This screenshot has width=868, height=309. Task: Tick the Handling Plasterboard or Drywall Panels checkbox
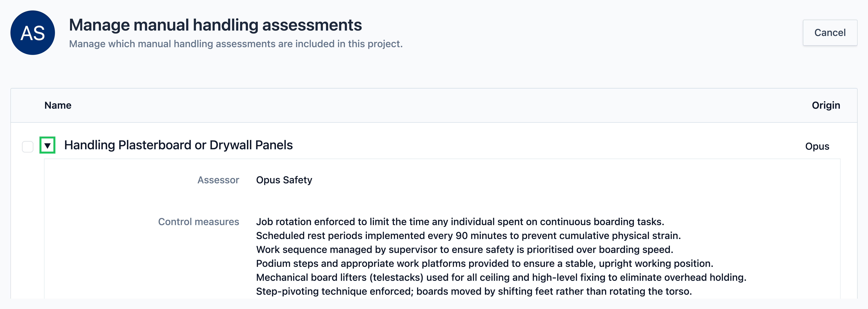point(28,147)
